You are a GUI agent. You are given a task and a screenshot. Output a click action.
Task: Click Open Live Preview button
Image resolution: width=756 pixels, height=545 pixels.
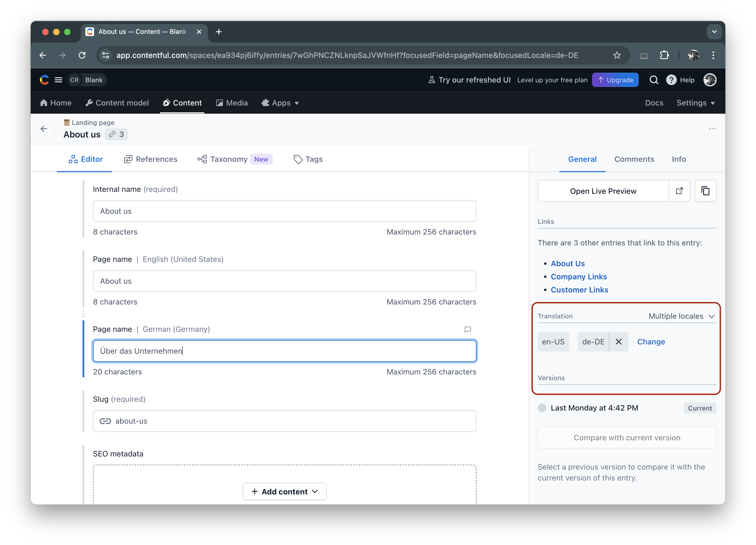pos(603,191)
